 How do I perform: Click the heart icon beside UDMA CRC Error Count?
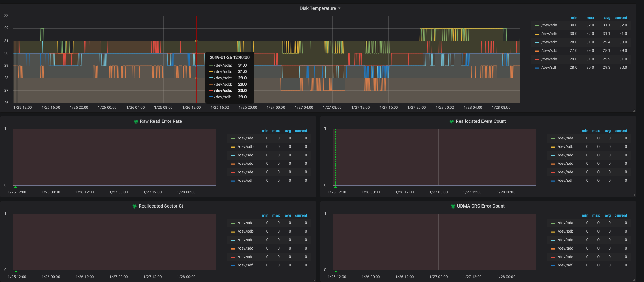pyautogui.click(x=453, y=206)
